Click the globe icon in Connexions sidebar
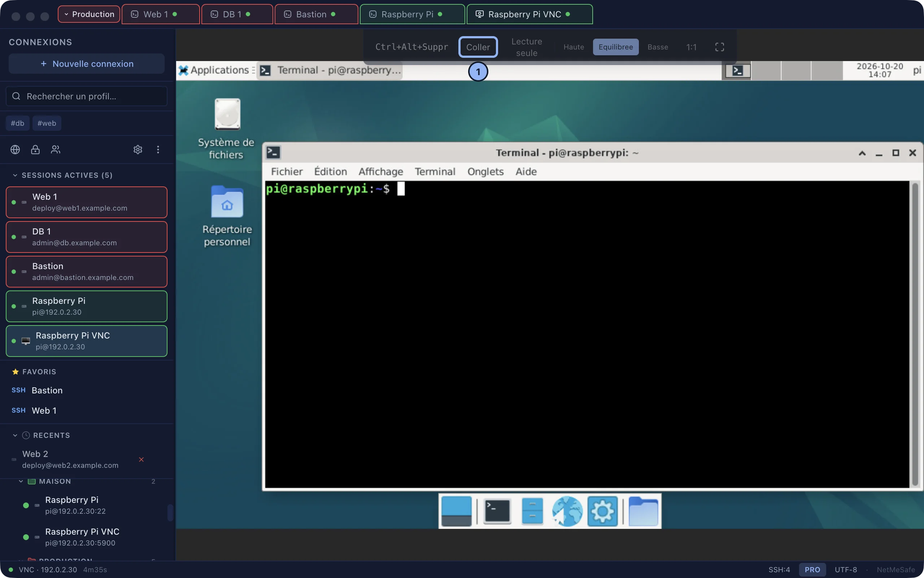Image resolution: width=924 pixels, height=578 pixels. (x=15, y=150)
